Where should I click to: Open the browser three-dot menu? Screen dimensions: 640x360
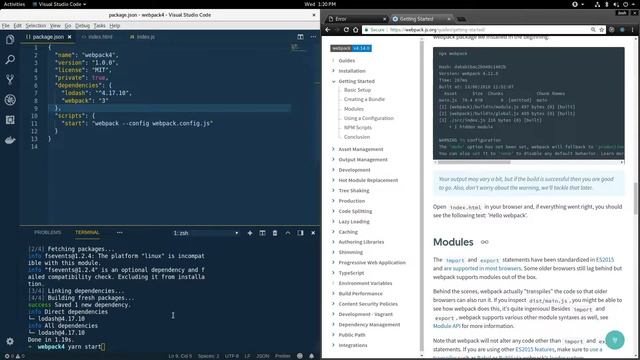633,30
